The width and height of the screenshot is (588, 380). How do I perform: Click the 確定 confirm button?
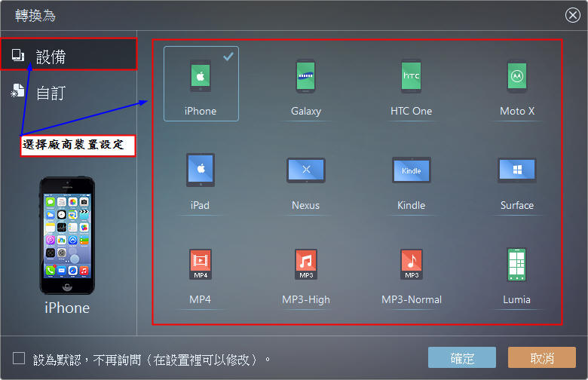(x=461, y=358)
